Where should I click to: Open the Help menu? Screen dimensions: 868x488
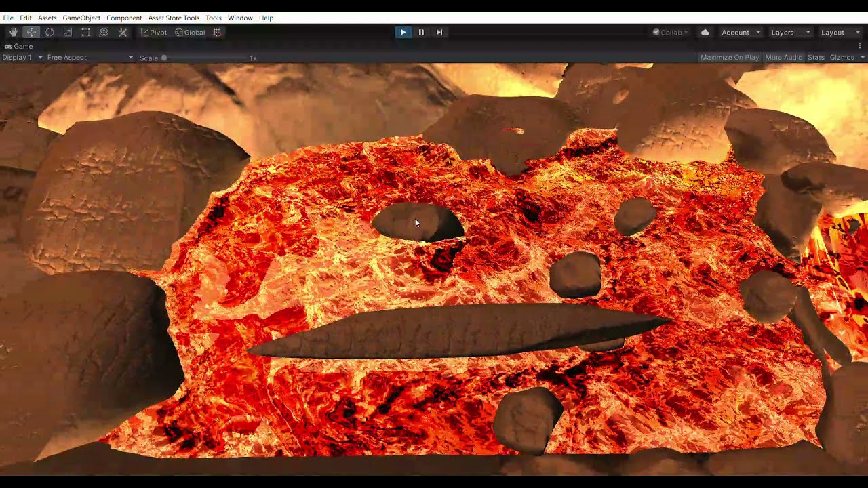[x=266, y=18]
